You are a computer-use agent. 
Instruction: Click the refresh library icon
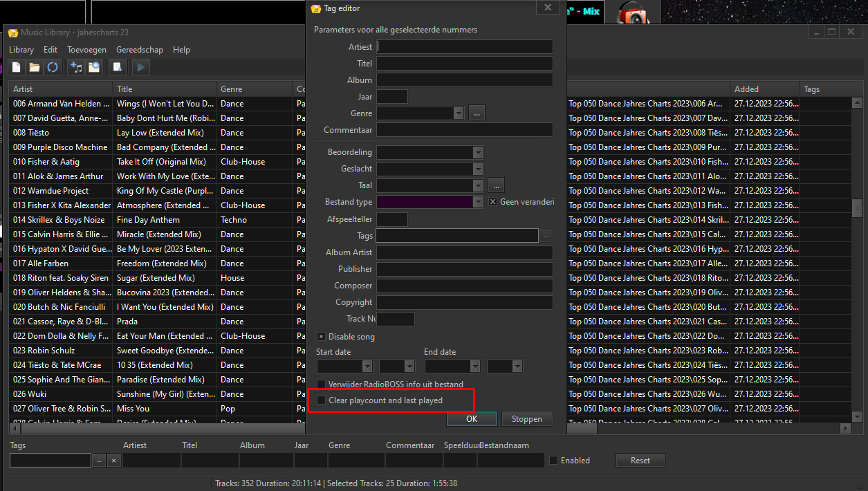click(52, 67)
